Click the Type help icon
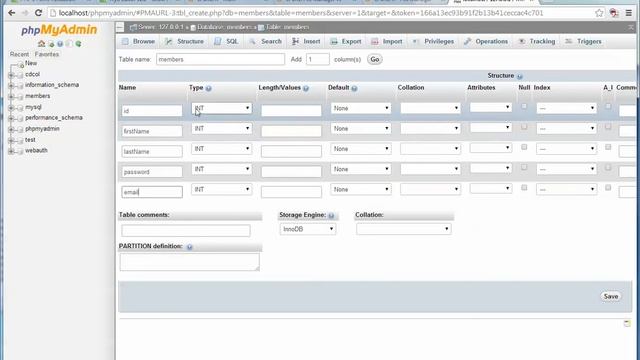Viewport: 640px width, 360px height. tap(209, 88)
